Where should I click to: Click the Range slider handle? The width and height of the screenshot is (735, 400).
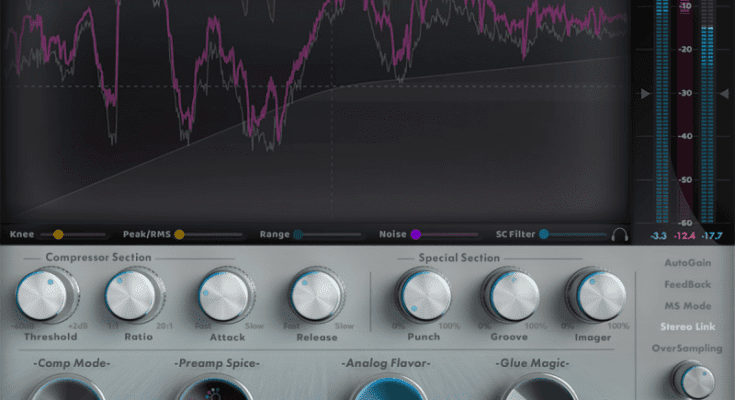tap(298, 235)
